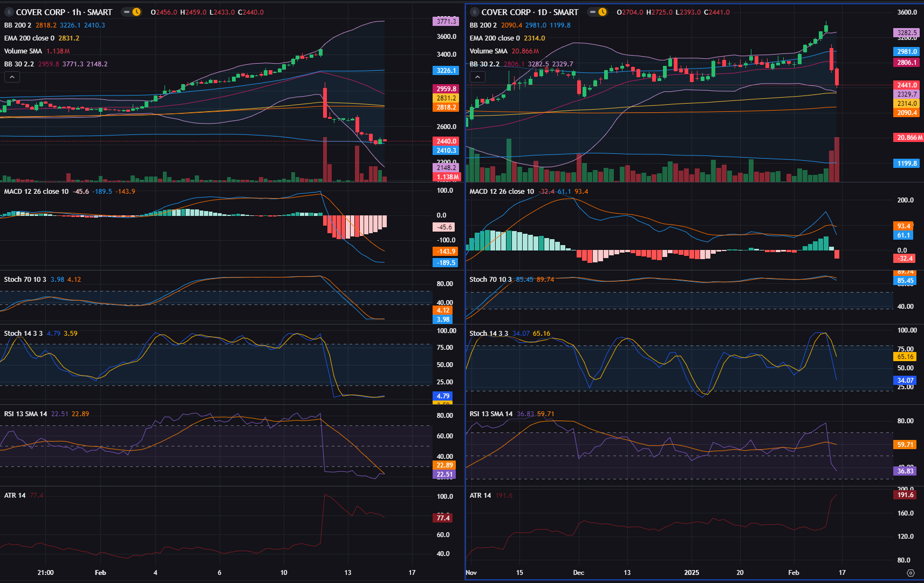The width and height of the screenshot is (924, 583).
Task: Select RSI 13 SMA 14 label in 1h chart
Action: 25,414
